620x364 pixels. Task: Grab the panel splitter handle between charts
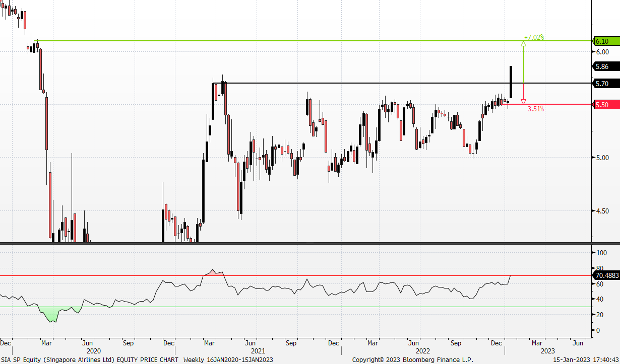click(310, 244)
